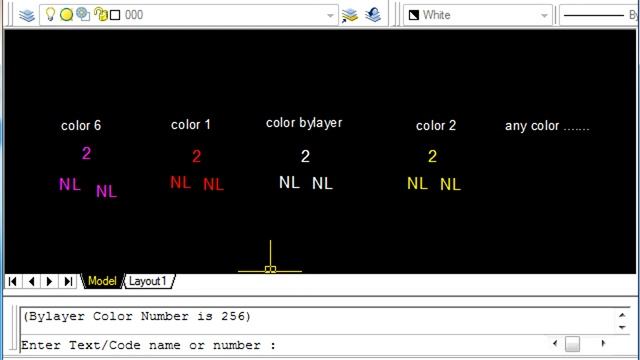Toggle lock icon for layer 000

[100, 15]
